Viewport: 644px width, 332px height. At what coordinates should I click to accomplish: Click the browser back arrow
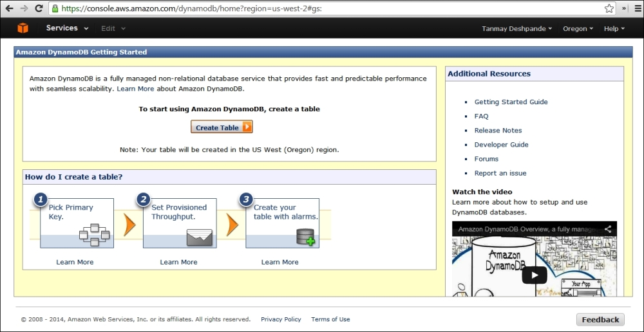click(9, 8)
